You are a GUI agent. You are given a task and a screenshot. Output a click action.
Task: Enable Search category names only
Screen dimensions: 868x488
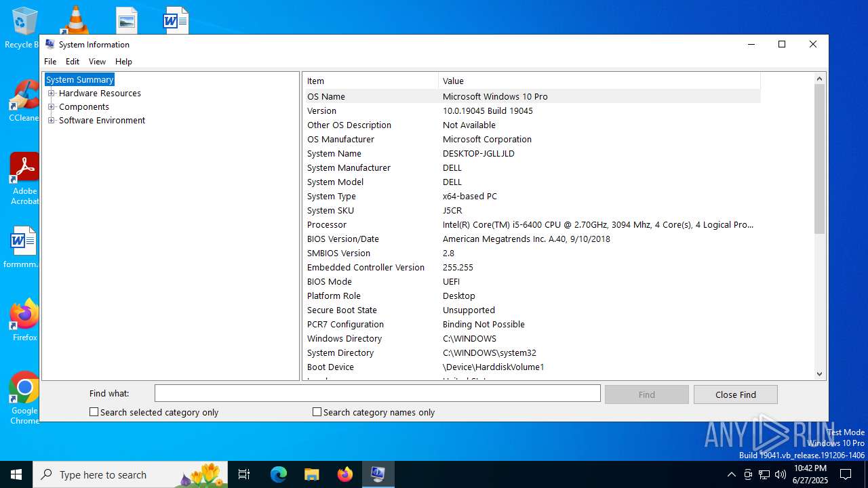point(317,412)
